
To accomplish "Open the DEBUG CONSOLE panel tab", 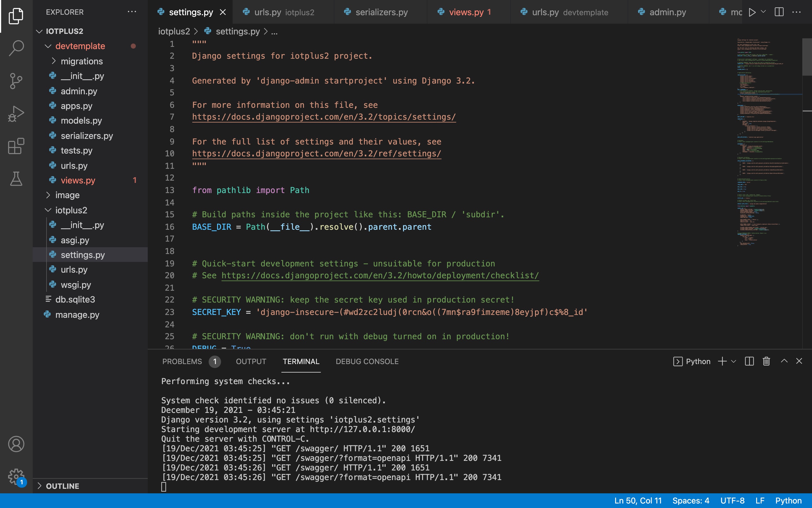I will [367, 362].
